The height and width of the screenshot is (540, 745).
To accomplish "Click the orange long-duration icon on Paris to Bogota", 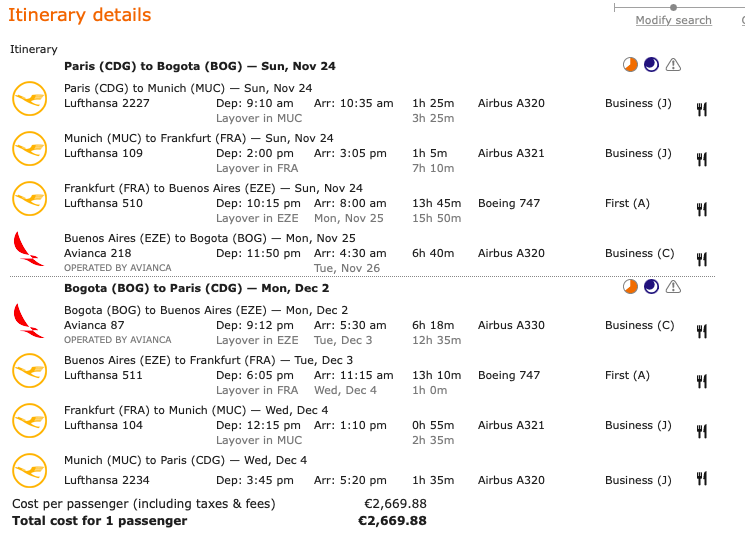I will pos(630,65).
